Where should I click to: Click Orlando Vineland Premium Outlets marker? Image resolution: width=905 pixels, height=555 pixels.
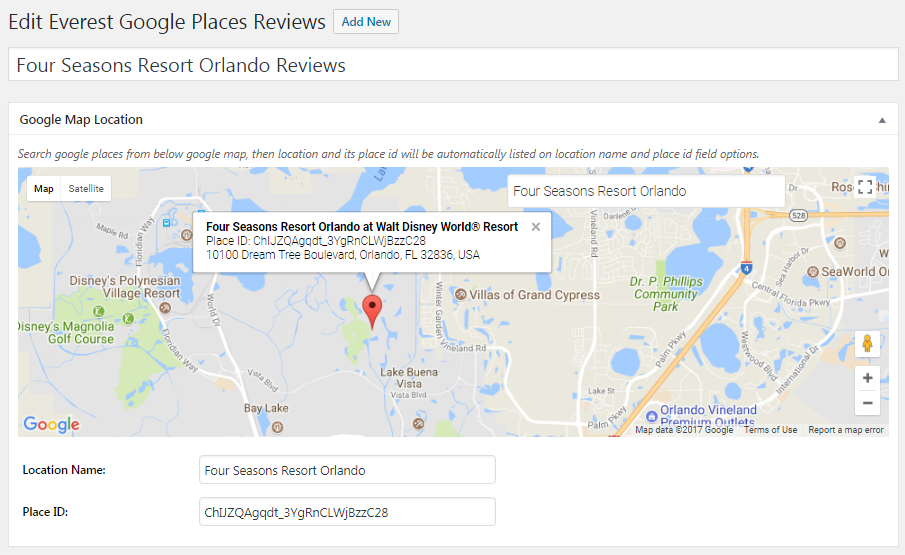(652, 416)
